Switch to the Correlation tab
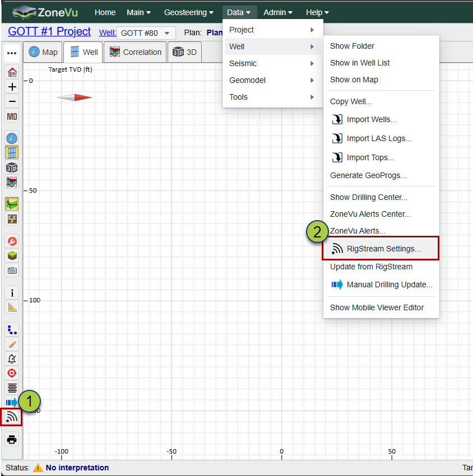Viewport: 473px width, 476px height. pyautogui.click(x=135, y=52)
